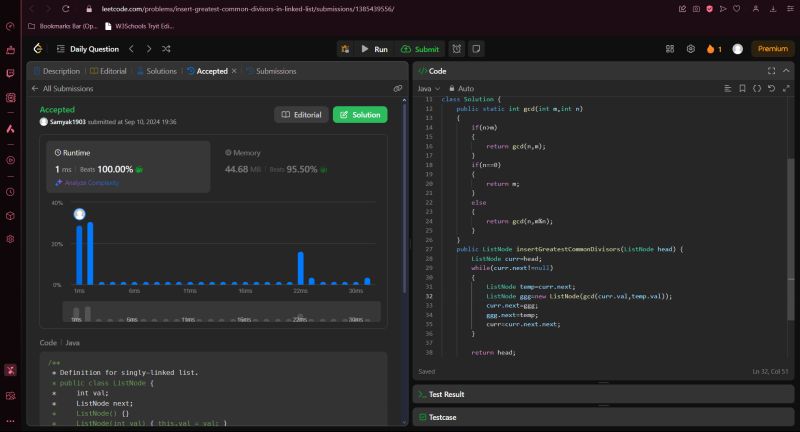Click the green Solution button
This screenshot has width=800, height=432.
(360, 115)
